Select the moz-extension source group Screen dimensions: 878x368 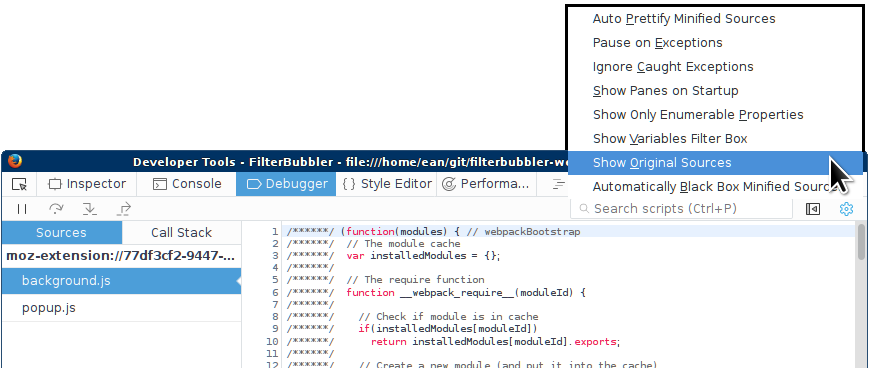click(121, 256)
